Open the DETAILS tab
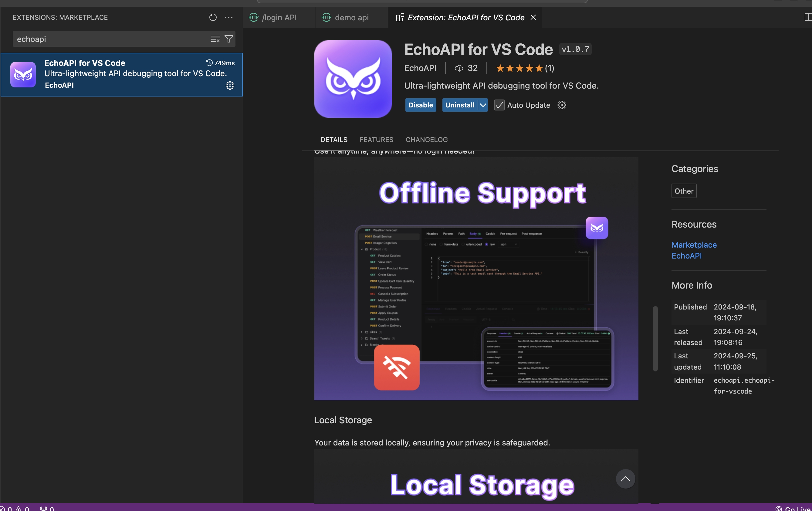This screenshot has width=812, height=511. pos(334,140)
